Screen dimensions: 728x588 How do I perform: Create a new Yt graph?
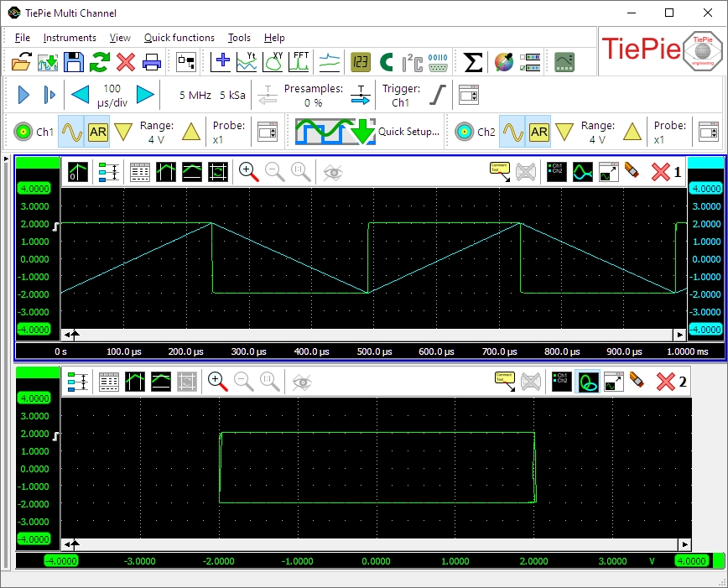(247, 61)
